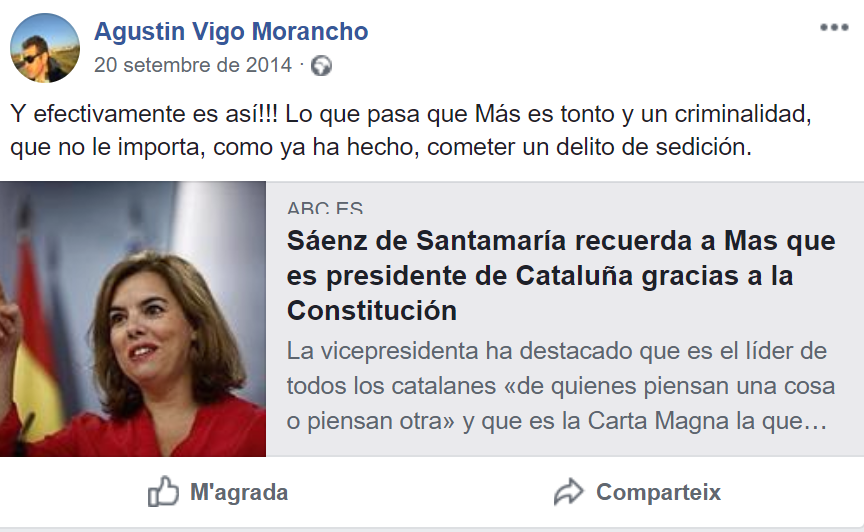Screen dimensions: 864x532
Task: Click the globe public privacy icon
Action: click(321, 66)
